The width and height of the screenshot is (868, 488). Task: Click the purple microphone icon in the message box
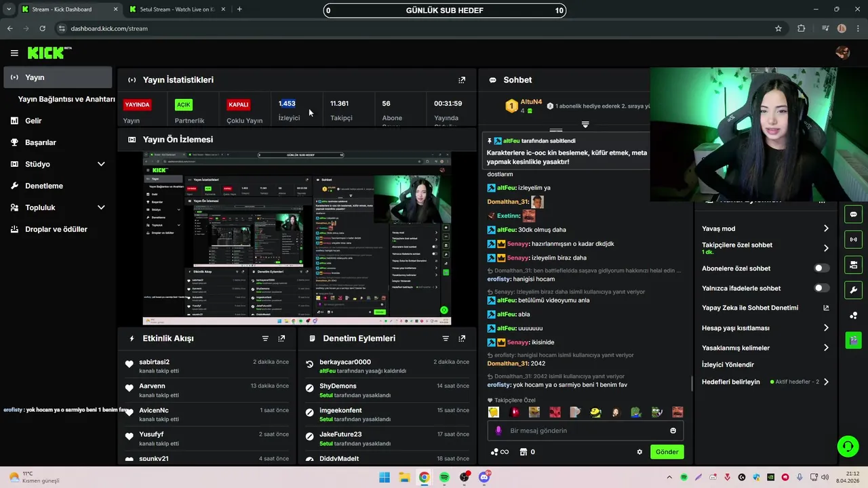click(x=498, y=430)
